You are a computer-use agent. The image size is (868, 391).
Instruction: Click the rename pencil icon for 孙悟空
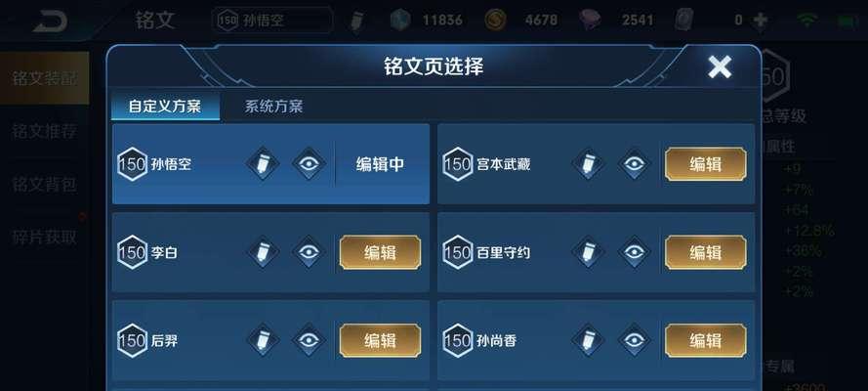point(263,164)
